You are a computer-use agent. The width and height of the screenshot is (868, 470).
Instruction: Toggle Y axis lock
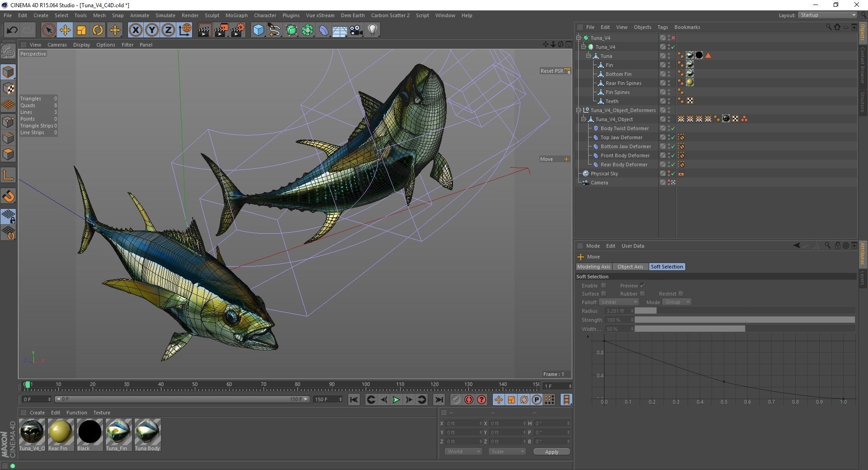(152, 30)
